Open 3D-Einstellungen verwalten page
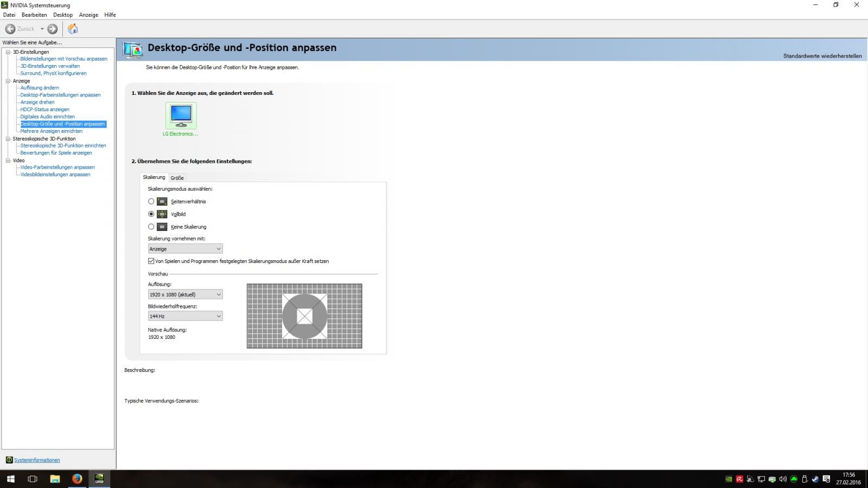 click(x=50, y=66)
